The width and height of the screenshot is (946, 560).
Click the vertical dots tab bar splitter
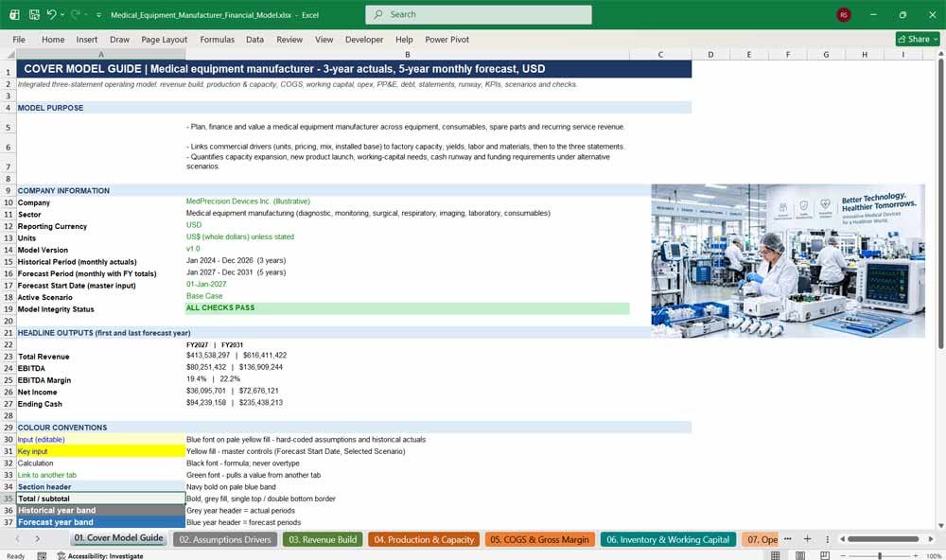(x=827, y=539)
